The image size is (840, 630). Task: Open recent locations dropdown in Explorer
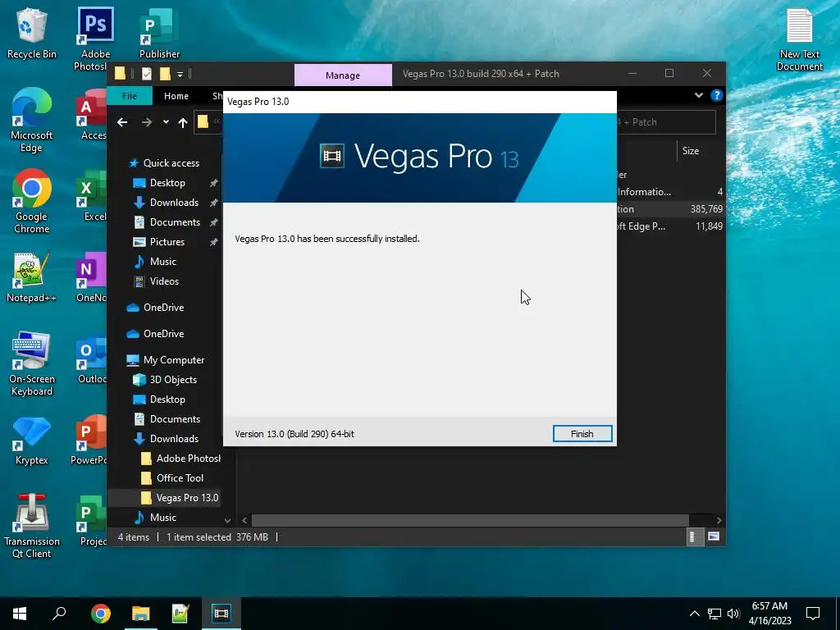coord(166,122)
